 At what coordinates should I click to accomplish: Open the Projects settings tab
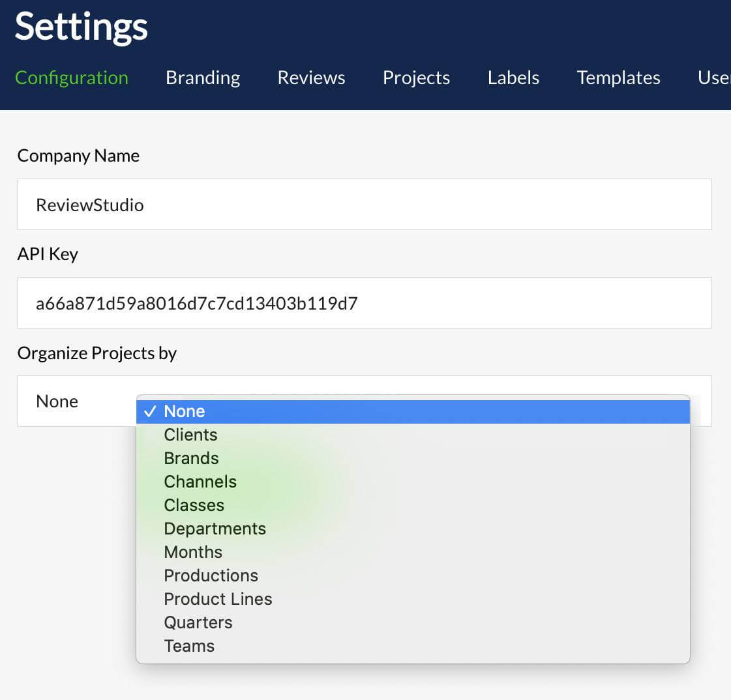(416, 78)
